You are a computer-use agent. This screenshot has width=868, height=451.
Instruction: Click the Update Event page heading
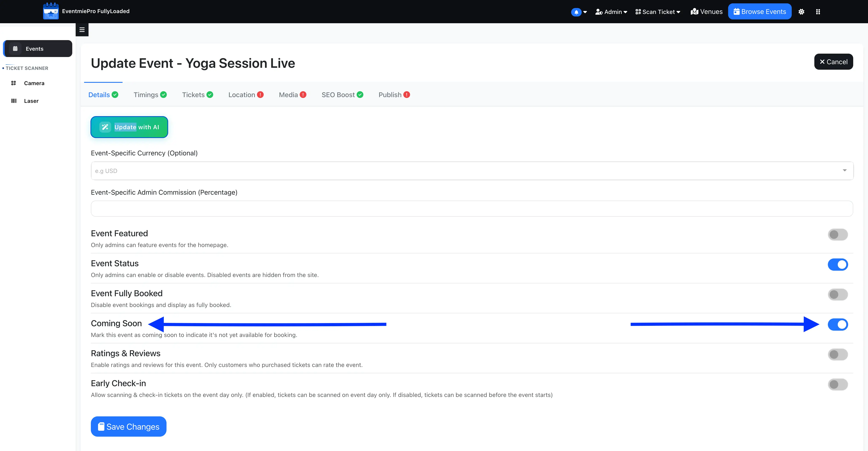(193, 63)
